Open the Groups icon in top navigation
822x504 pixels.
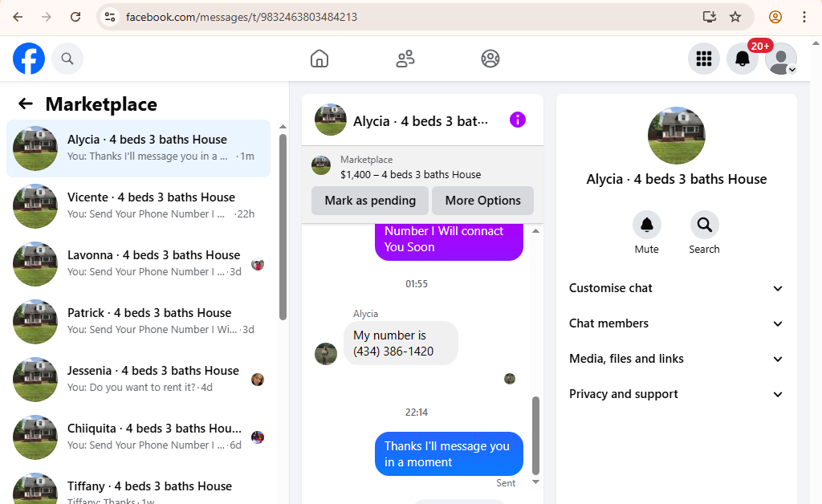pos(490,59)
